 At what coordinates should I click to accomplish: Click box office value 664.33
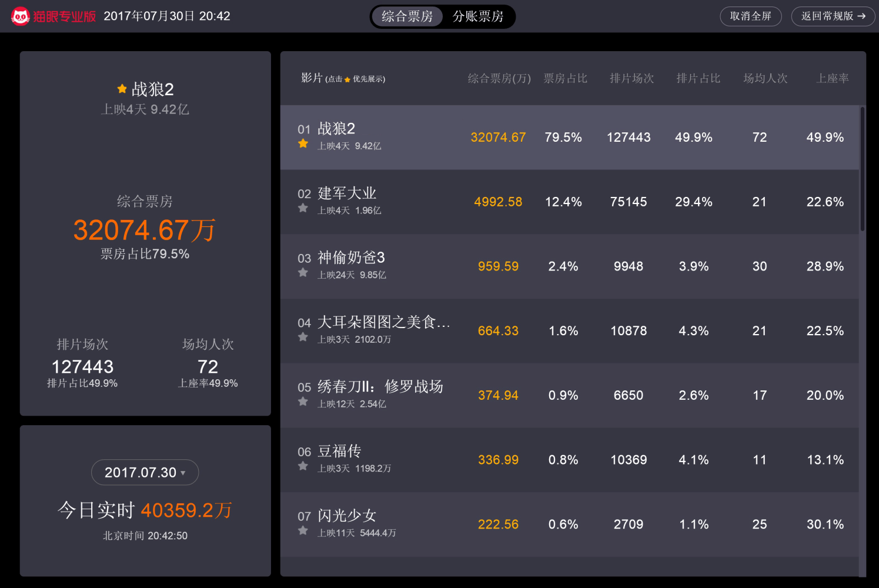498,331
